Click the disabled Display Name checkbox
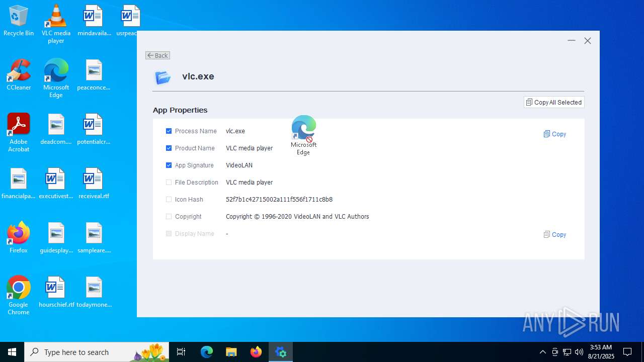Viewport: 644px width, 362px height. point(169,234)
